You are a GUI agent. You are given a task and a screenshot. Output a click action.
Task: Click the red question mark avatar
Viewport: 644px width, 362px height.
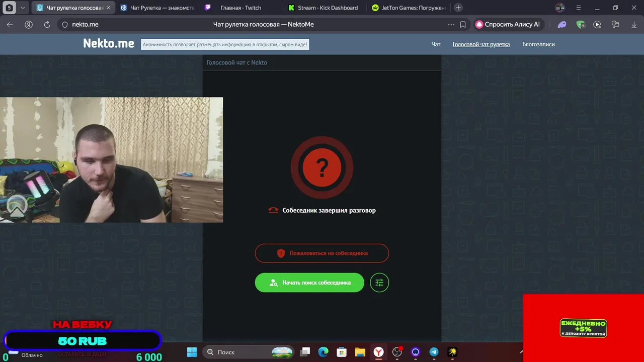pos(322,167)
